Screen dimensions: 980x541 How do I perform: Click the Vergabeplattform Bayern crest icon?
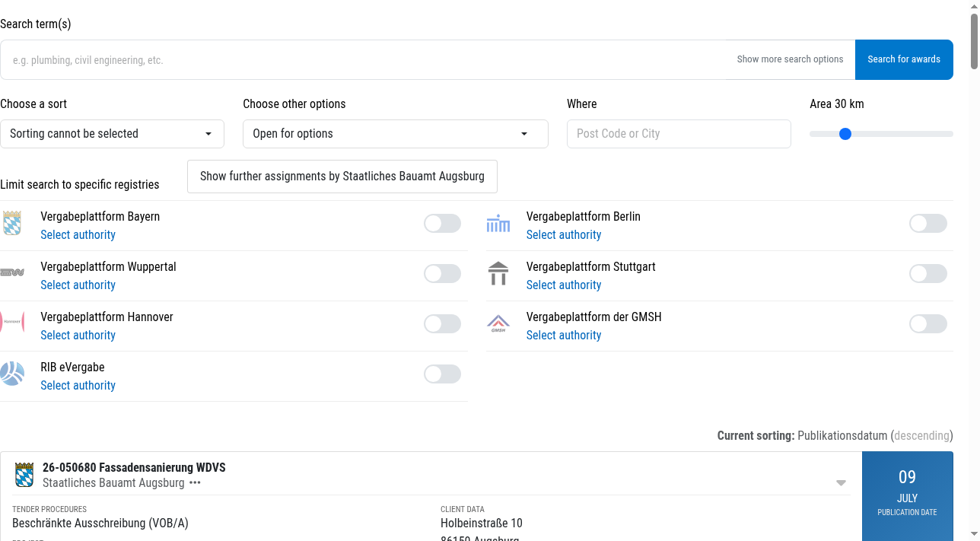(x=12, y=224)
